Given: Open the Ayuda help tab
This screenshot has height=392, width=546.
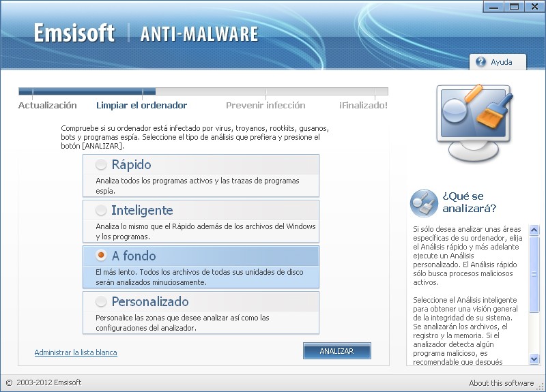Looking at the screenshot, I should tap(498, 62).
